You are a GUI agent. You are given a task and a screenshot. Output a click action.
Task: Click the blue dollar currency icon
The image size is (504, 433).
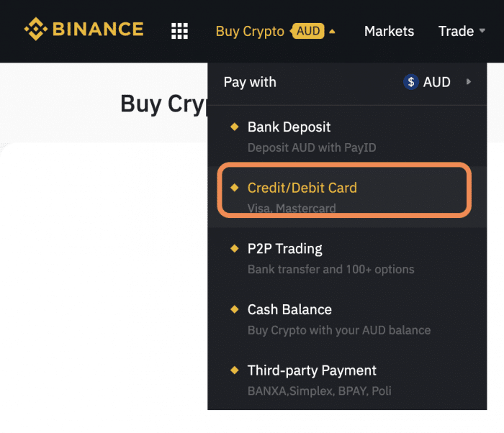coord(411,82)
